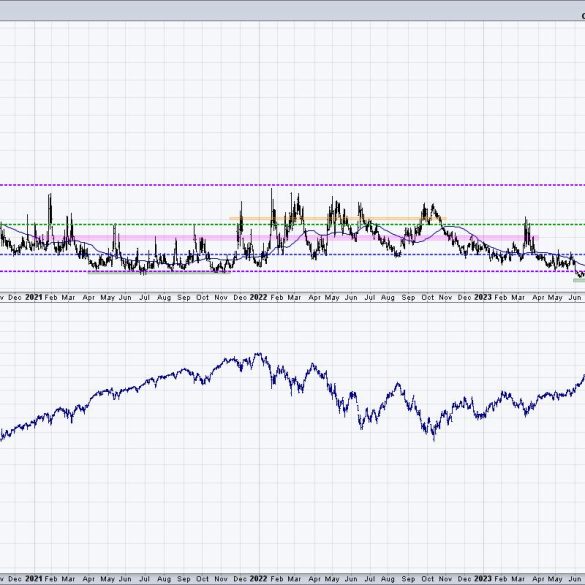The width and height of the screenshot is (585, 585).
Task: Click the 2023 label on upper chart axis
Action: tap(483, 297)
